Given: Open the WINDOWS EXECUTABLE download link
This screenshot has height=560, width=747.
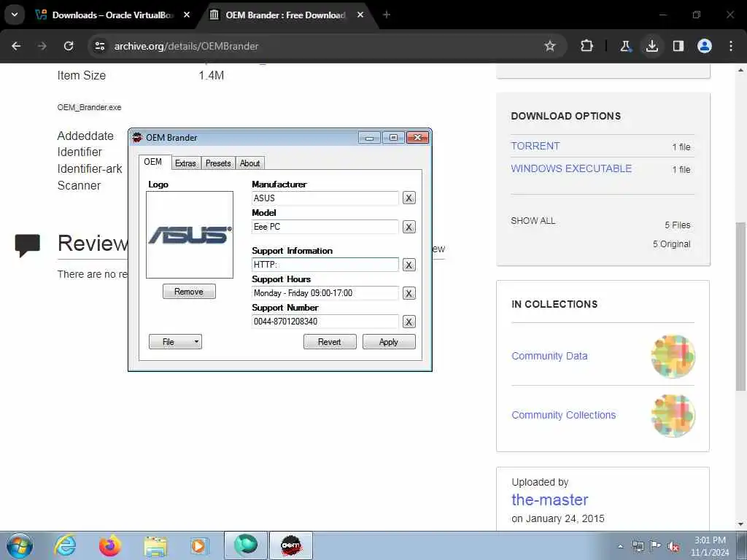Looking at the screenshot, I should (x=571, y=168).
